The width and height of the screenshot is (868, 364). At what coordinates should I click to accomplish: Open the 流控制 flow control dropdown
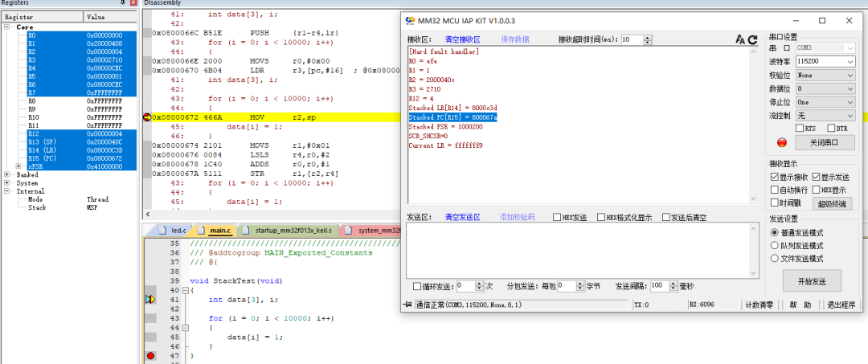click(x=850, y=116)
